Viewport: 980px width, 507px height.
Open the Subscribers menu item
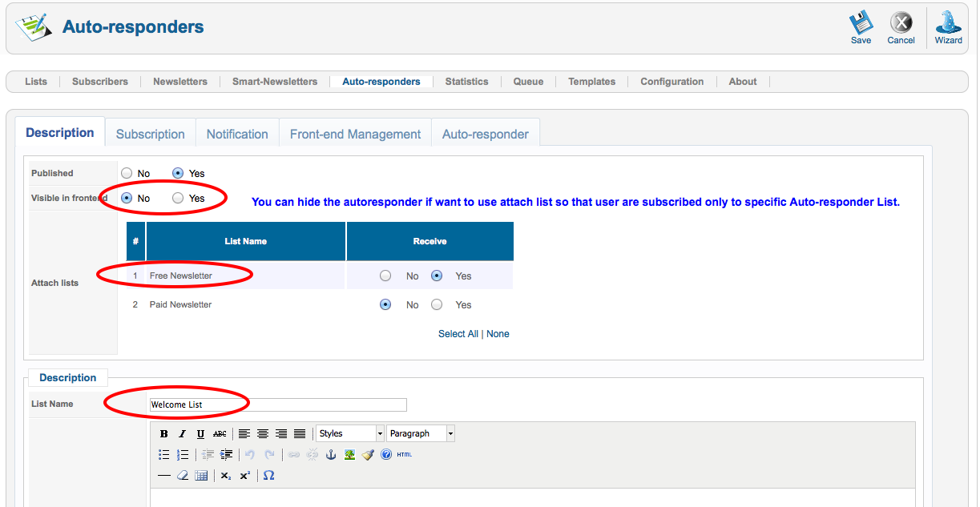point(100,82)
